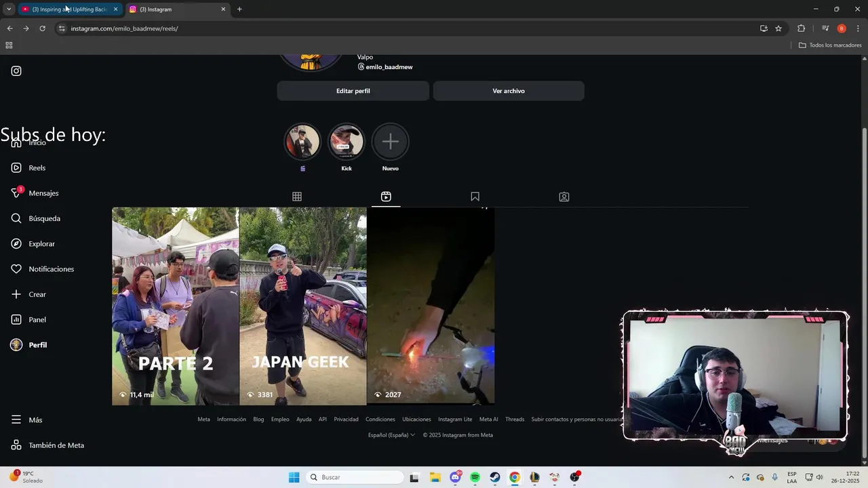Open the emilo_baadmew Threads link
The width and height of the screenshot is (868, 488).
[x=385, y=67]
